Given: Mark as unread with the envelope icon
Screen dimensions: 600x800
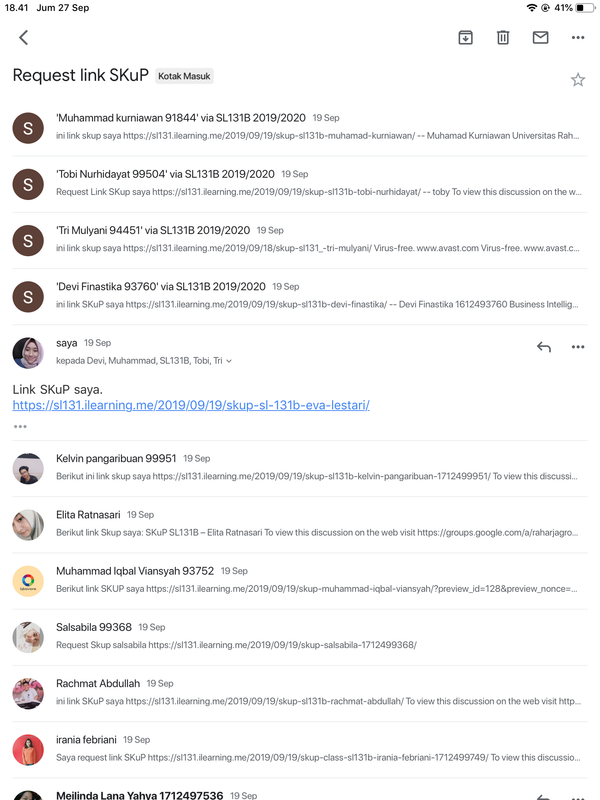Looking at the screenshot, I should tap(540, 37).
